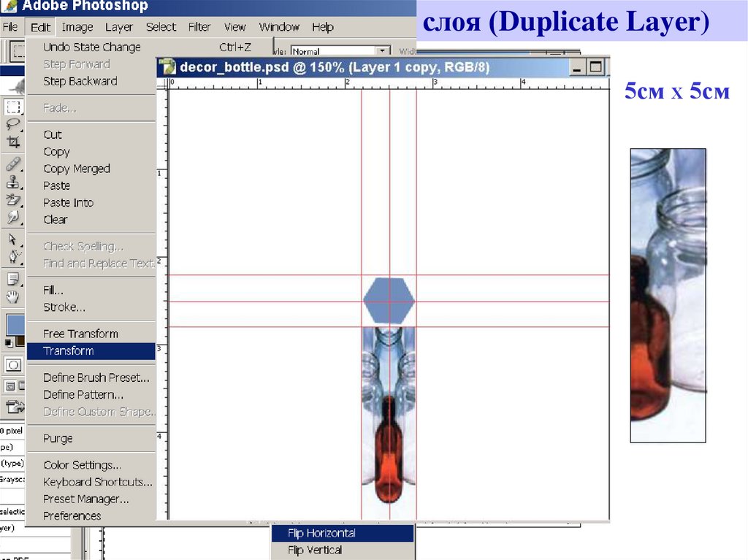Viewport: 748px width, 560px height.
Task: Select the Smudge tool
Action: click(x=13, y=218)
